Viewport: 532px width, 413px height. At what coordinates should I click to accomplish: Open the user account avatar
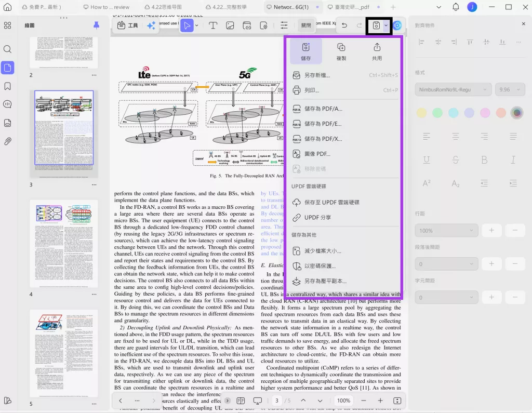(x=472, y=7)
